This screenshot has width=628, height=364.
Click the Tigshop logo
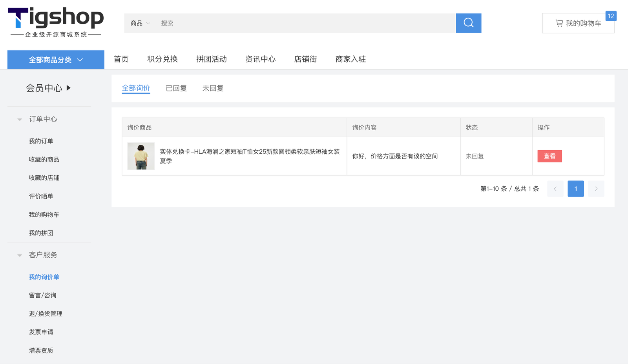tap(56, 22)
